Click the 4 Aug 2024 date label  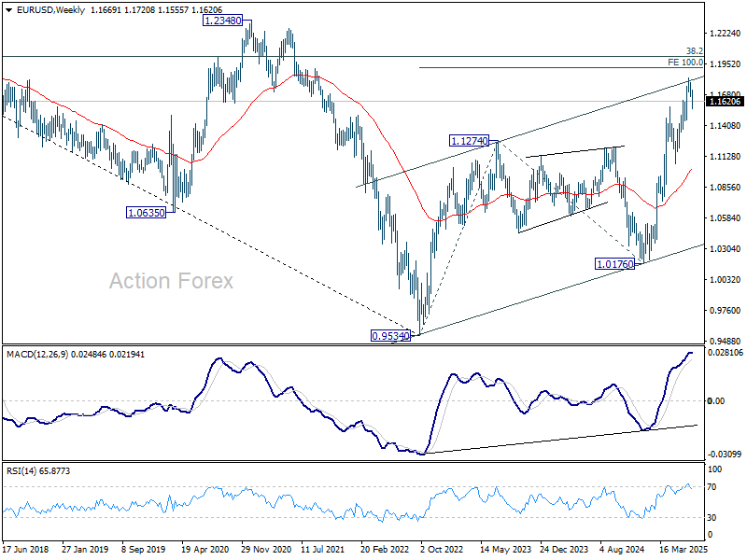click(x=622, y=549)
